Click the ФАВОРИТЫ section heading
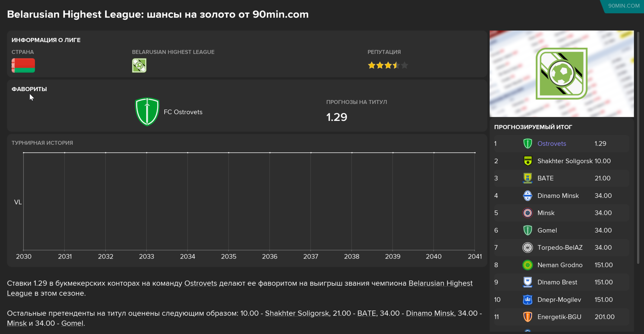 point(29,89)
